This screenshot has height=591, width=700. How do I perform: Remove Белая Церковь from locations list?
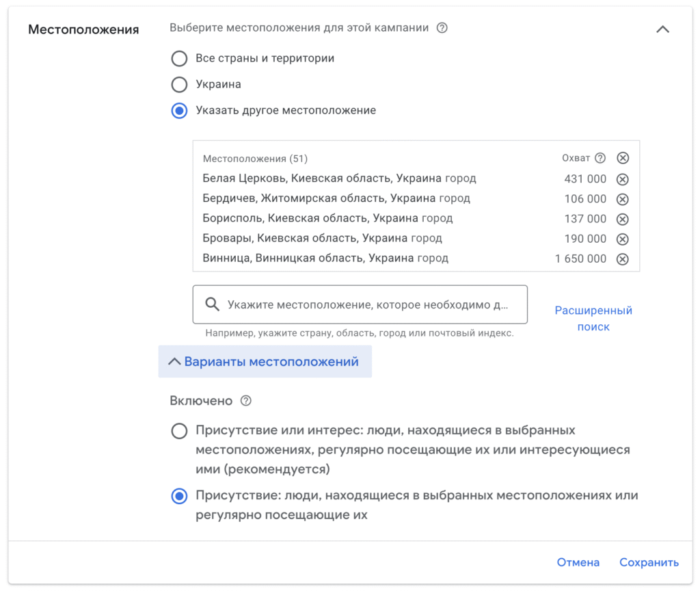pyautogui.click(x=623, y=179)
